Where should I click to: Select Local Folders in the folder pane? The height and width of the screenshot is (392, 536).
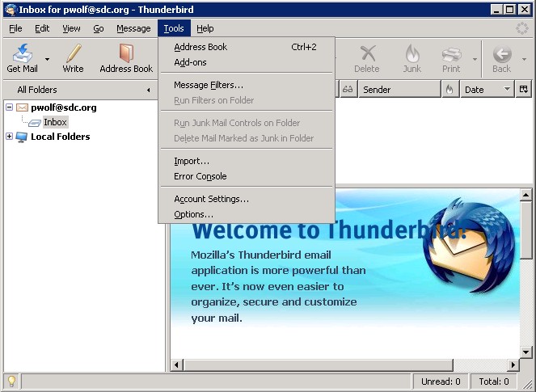coord(60,137)
